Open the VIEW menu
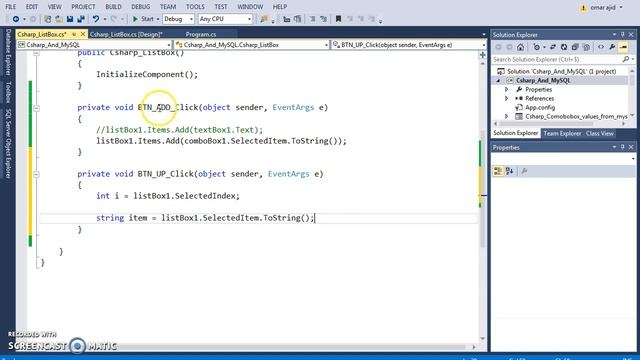The width and height of the screenshot is (640, 360). point(54,7)
